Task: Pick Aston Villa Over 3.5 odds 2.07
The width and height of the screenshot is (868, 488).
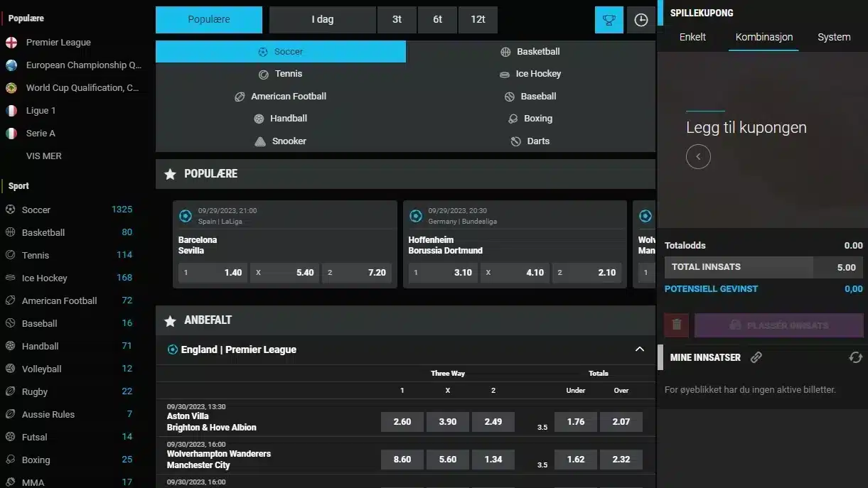Action: pos(621,422)
